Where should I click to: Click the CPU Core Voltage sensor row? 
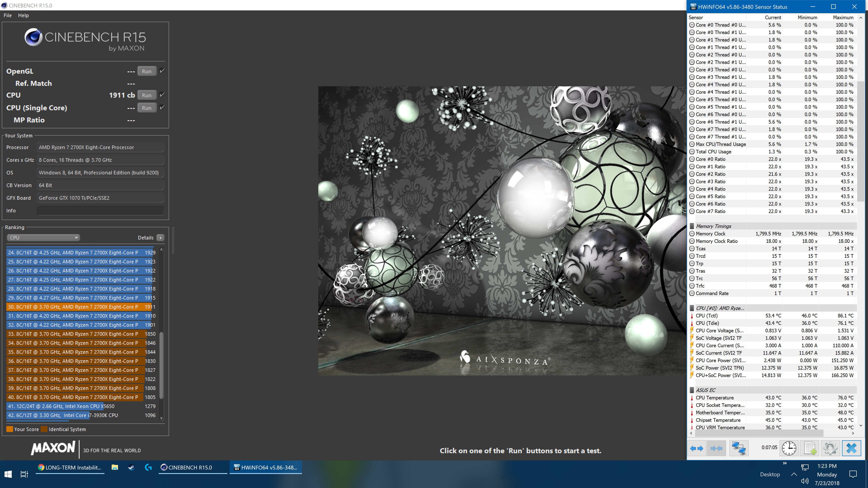pyautogui.click(x=772, y=330)
